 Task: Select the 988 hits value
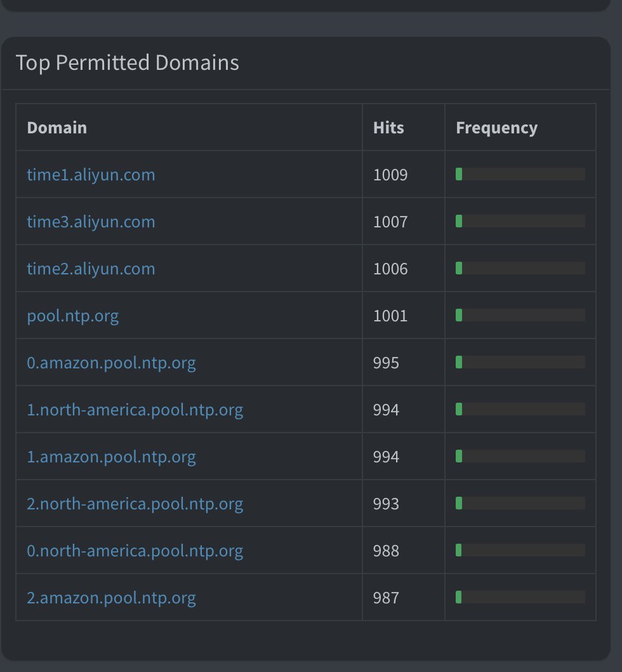tap(386, 551)
